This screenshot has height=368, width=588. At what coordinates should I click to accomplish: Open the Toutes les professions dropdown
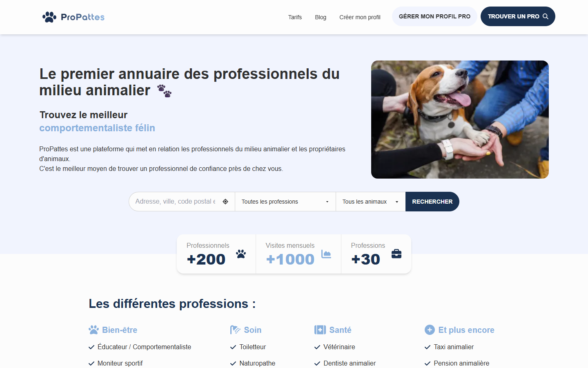pos(285,202)
